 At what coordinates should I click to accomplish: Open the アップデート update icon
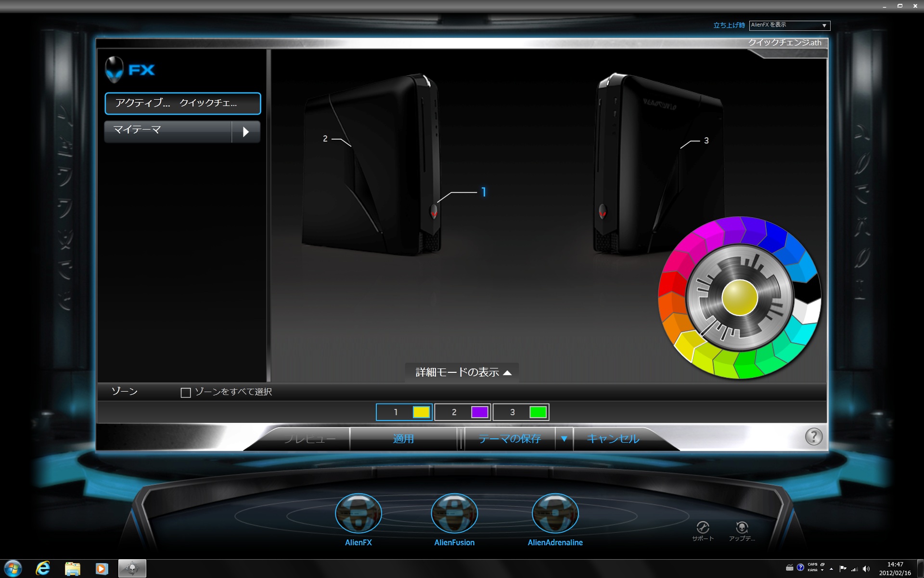(x=742, y=527)
